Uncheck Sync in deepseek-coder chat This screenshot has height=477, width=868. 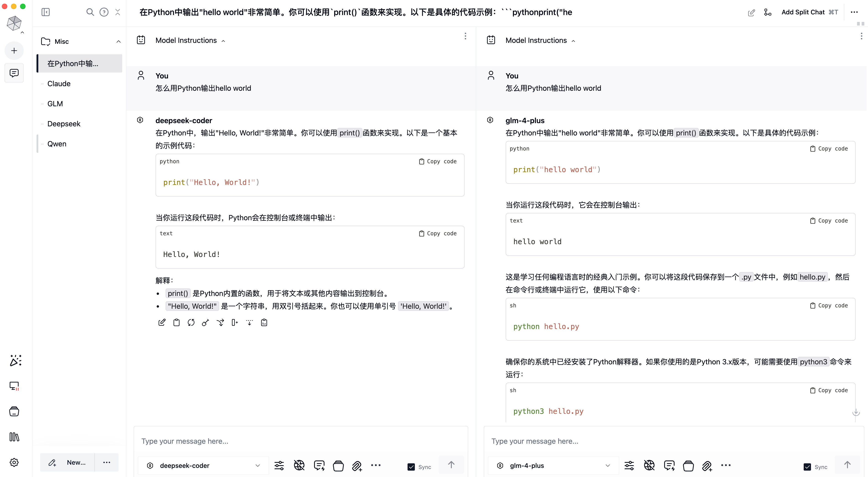pyautogui.click(x=411, y=467)
